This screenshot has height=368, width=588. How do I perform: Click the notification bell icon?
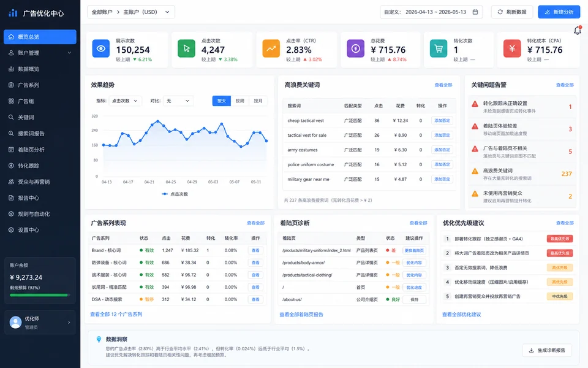(578, 31)
